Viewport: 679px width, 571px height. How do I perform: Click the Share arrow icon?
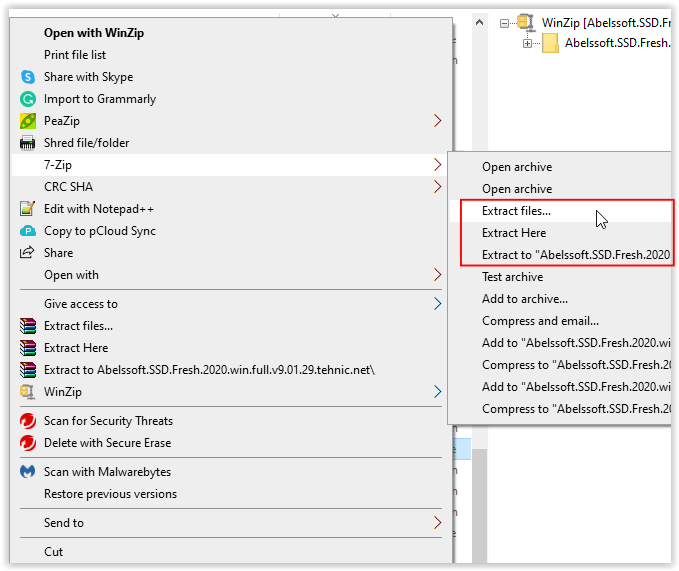[27, 252]
